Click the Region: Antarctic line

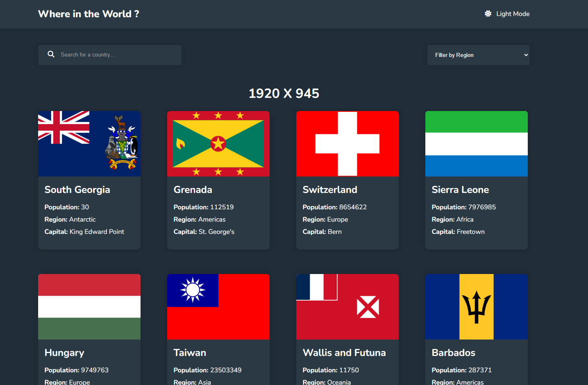pos(70,220)
